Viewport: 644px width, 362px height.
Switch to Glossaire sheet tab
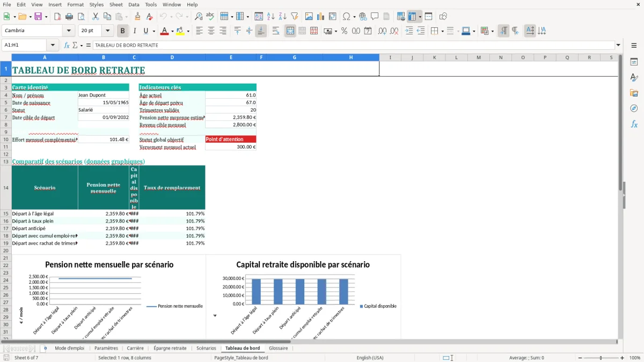point(279,348)
